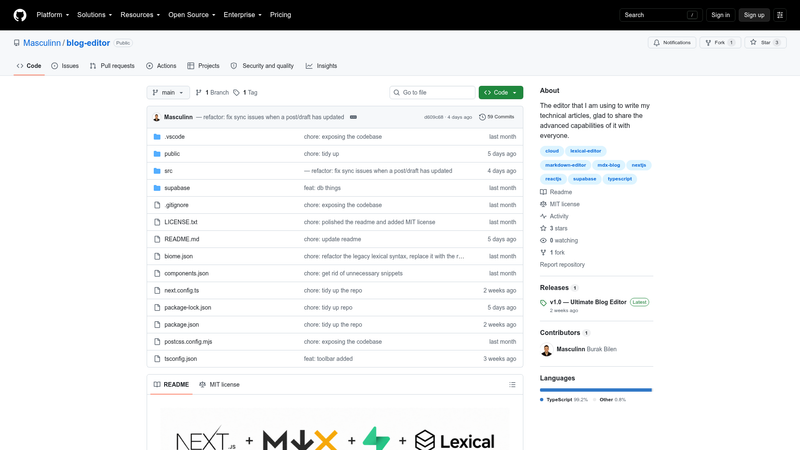Open the public folder
The width and height of the screenshot is (800, 450).
[x=172, y=154]
